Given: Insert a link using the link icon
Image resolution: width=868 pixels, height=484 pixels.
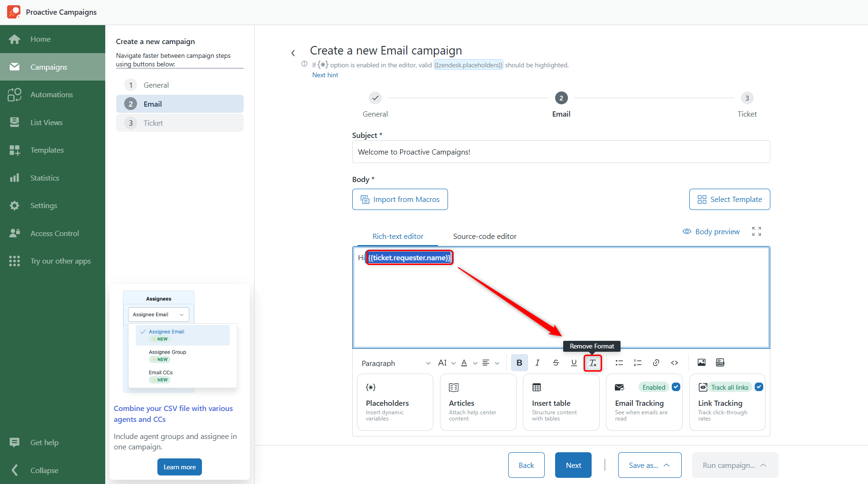Looking at the screenshot, I should click(656, 363).
